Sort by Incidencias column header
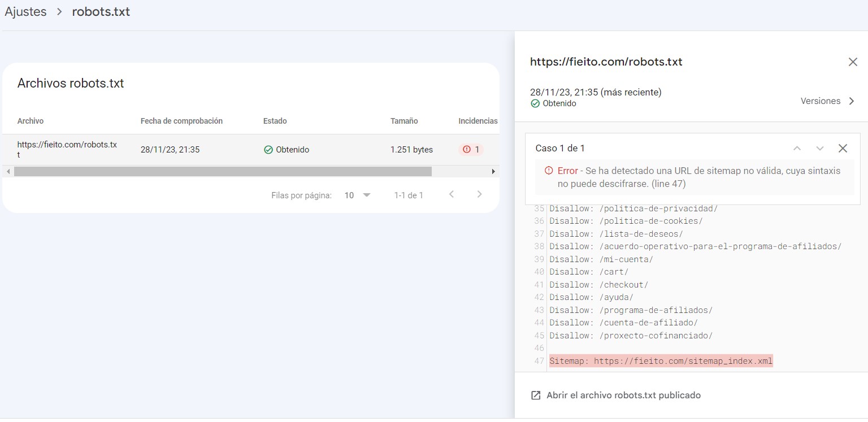 tap(478, 121)
